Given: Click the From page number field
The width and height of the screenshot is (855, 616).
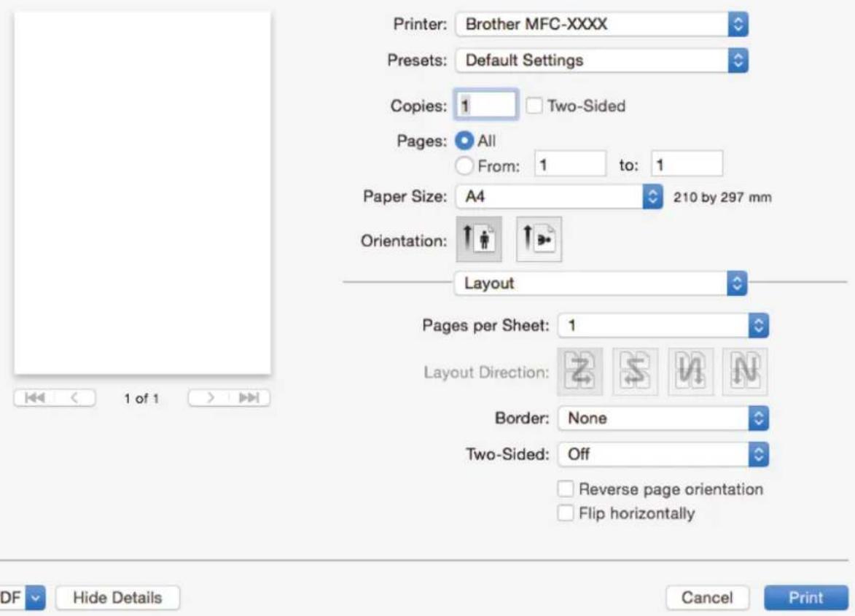Looking at the screenshot, I should [x=570, y=164].
